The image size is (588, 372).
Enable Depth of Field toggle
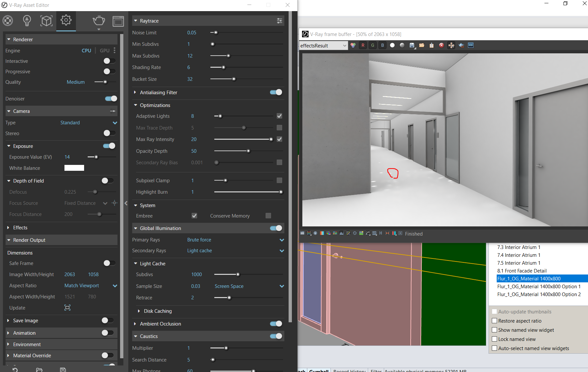coord(108,181)
